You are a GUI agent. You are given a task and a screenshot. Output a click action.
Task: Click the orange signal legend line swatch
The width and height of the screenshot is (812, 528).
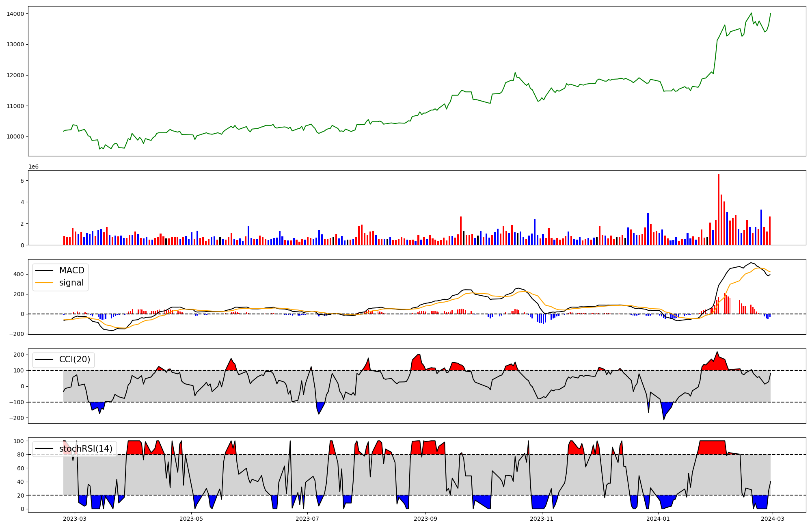(45, 283)
